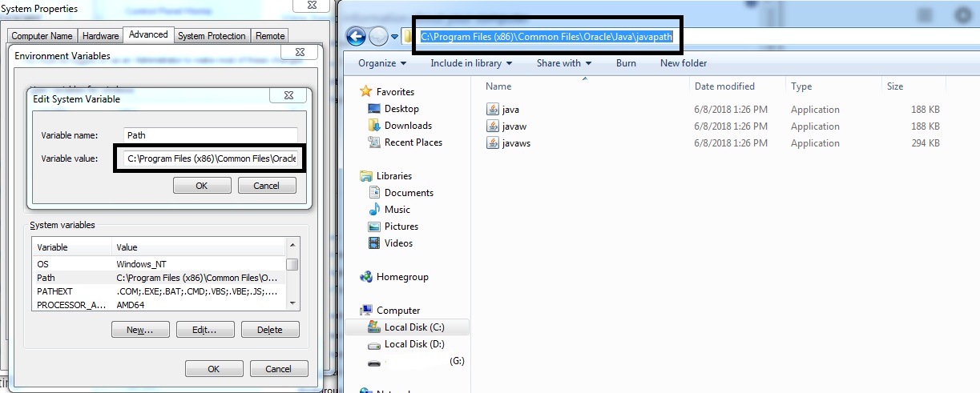Select the Favorites star icon
980x393 pixels.
coord(366,91)
